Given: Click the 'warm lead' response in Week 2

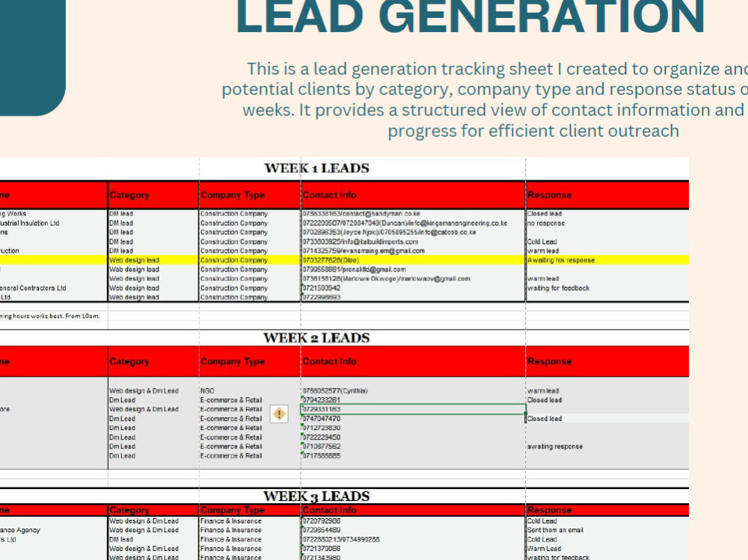Looking at the screenshot, I should coord(607,391).
